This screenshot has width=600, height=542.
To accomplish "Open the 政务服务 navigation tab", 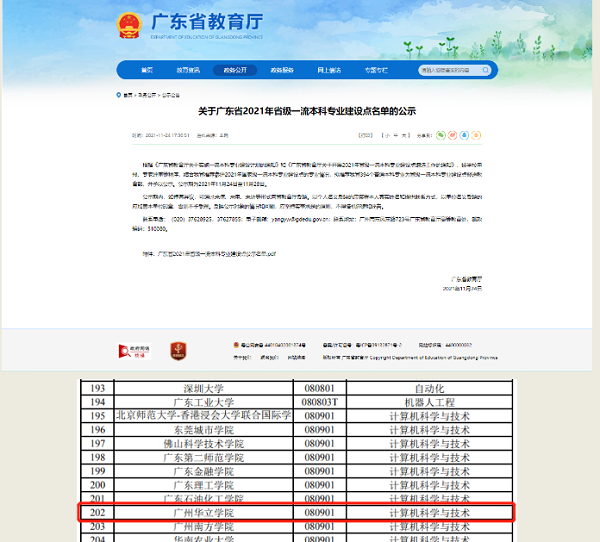I will pyautogui.click(x=282, y=70).
